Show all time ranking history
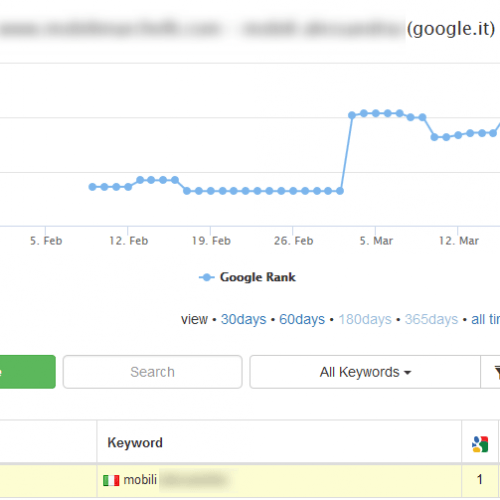 [x=485, y=319]
